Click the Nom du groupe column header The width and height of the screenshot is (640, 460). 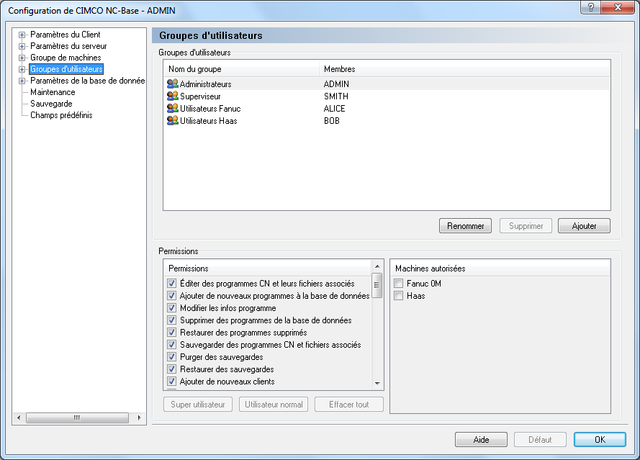click(x=242, y=69)
